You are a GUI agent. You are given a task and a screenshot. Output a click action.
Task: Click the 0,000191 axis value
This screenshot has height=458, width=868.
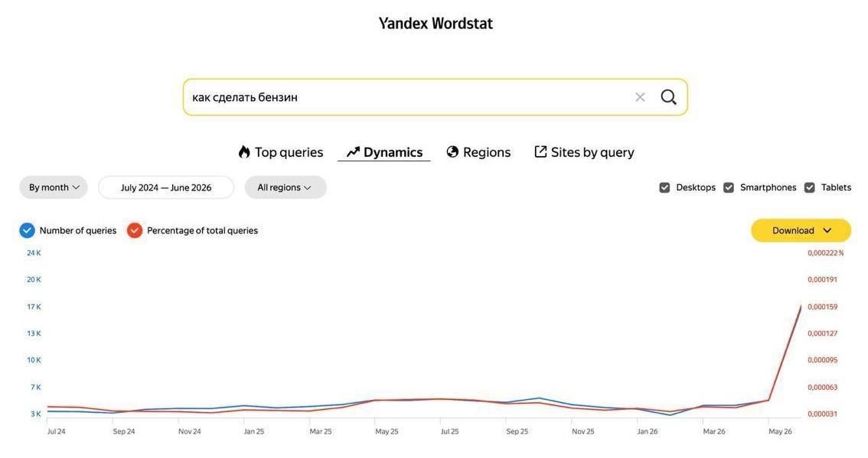pyautogui.click(x=823, y=279)
